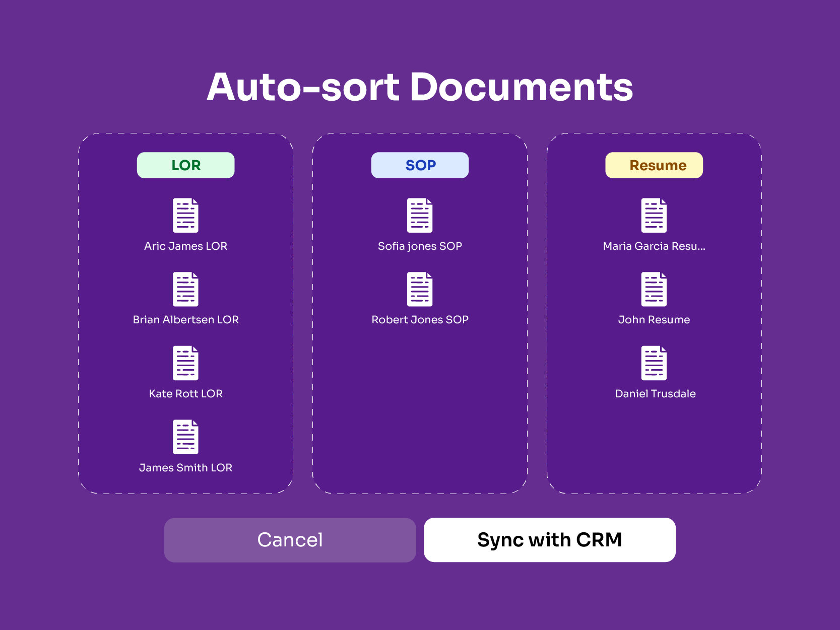This screenshot has height=630, width=840.
Task: Click the Sync with CRM button
Action: 549,540
